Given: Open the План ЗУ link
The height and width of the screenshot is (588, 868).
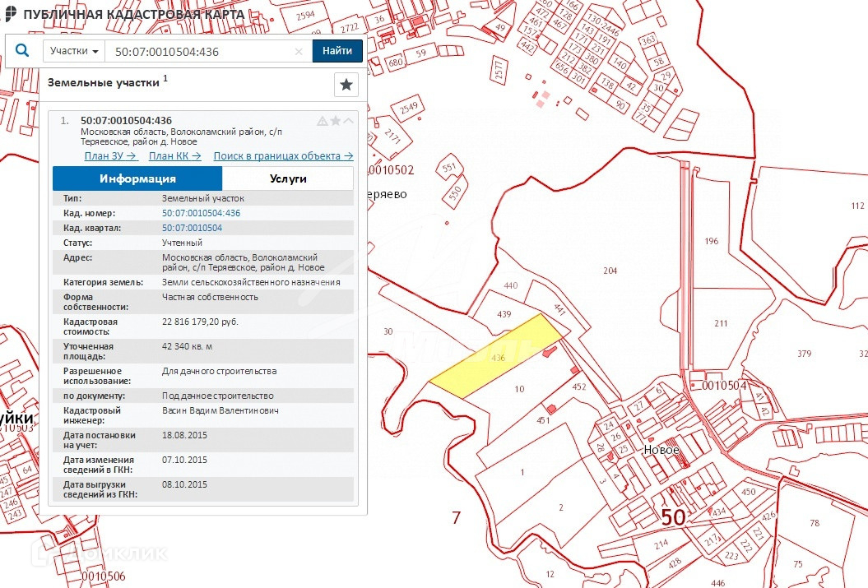Looking at the screenshot, I should 112,155.
